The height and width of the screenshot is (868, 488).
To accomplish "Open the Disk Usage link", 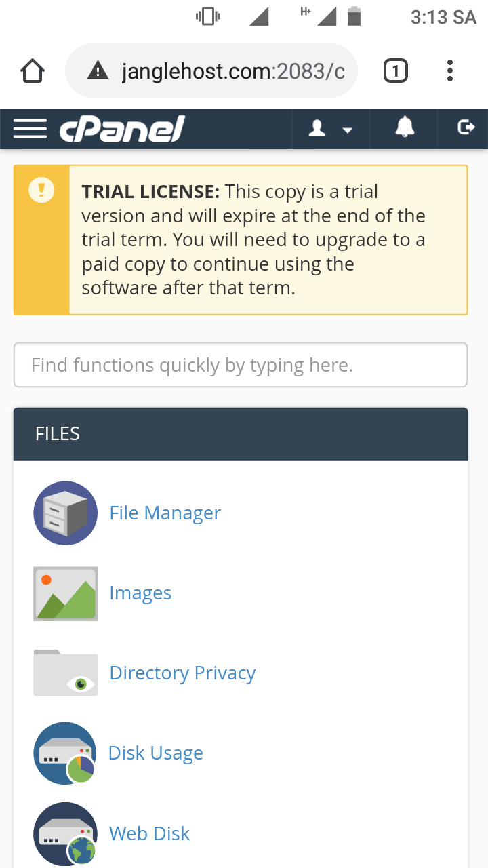I will point(156,753).
